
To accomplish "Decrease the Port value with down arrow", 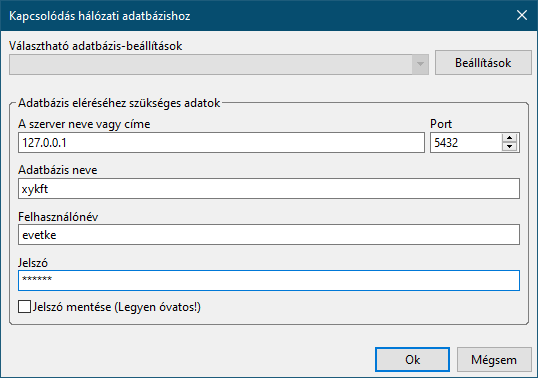I will 510,147.
